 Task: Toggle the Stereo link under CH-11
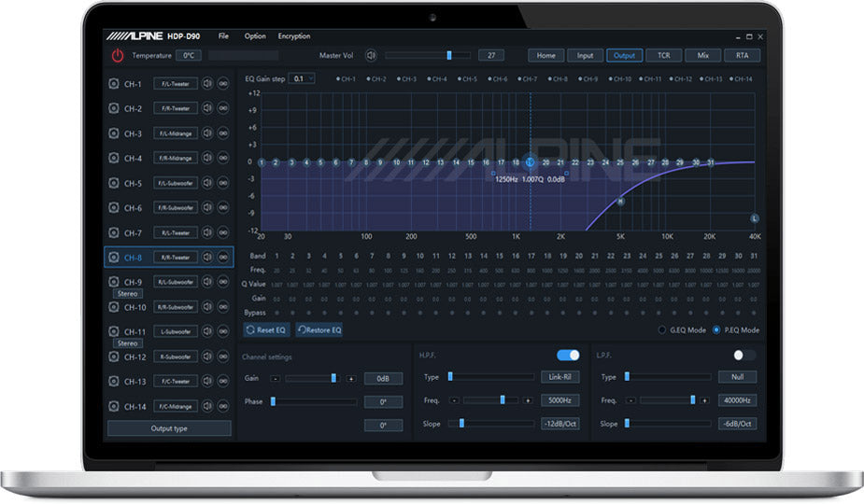[x=128, y=343]
